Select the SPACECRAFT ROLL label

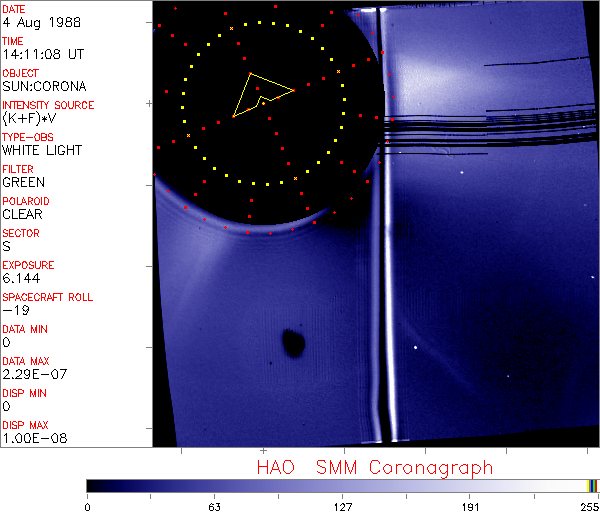click(x=48, y=297)
